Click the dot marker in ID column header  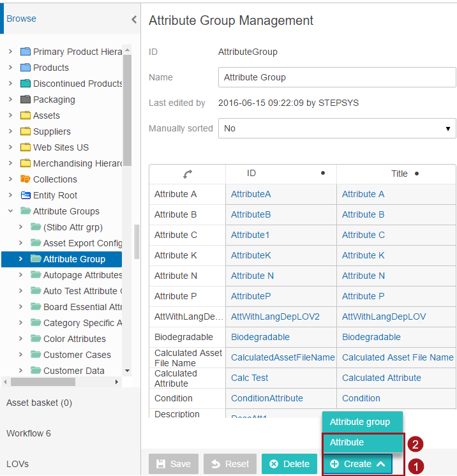pos(323,173)
